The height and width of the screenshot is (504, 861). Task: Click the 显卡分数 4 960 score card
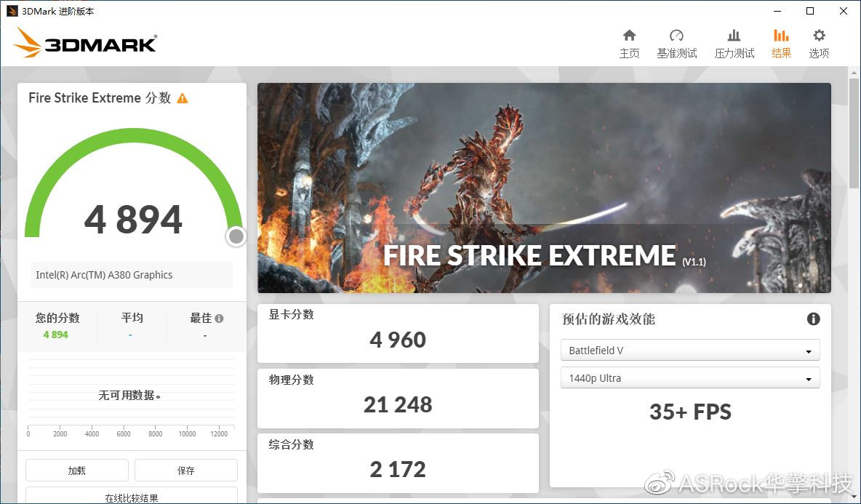398,333
